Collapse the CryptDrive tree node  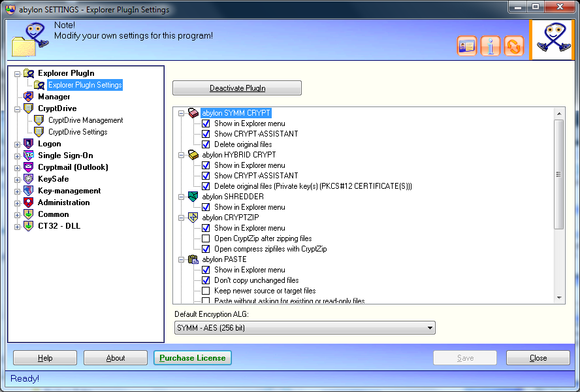[17, 109]
